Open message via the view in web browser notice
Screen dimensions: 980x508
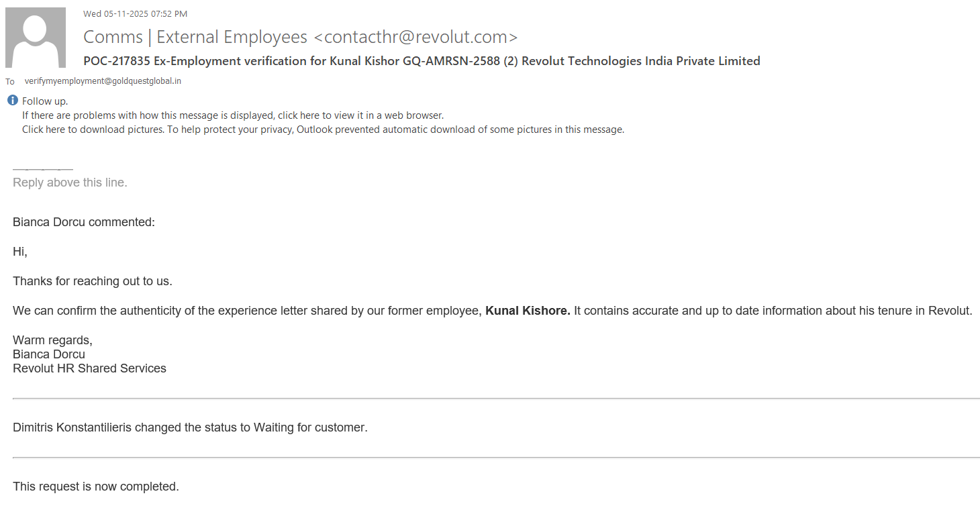(x=233, y=115)
